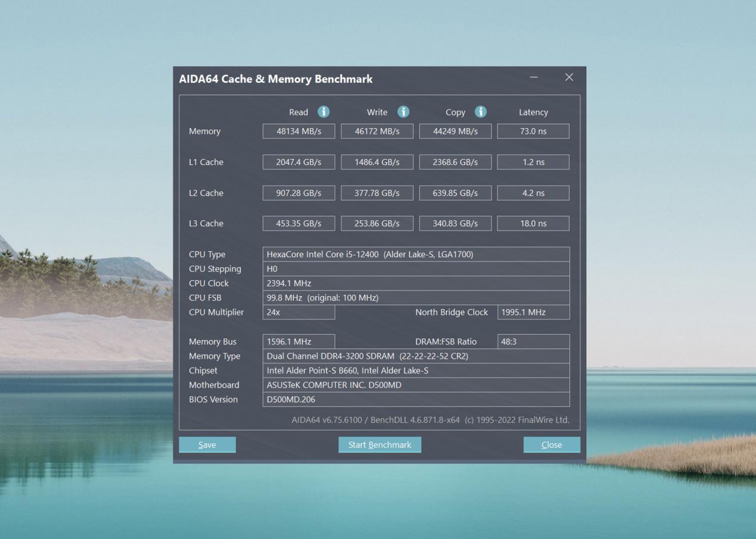Image resolution: width=756 pixels, height=539 pixels.
Task: Click the Memory Bus field 1596.1 MHz
Action: point(298,342)
